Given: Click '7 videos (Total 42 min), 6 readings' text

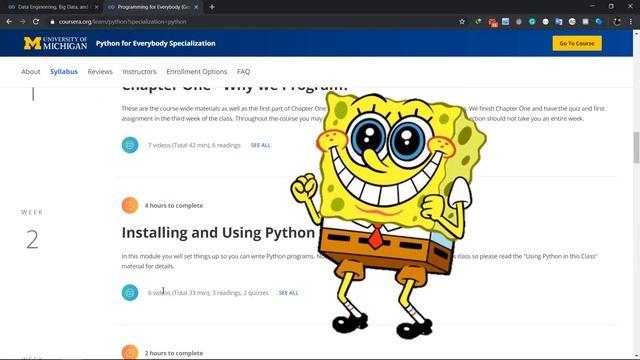Looking at the screenshot, I should [x=194, y=145].
